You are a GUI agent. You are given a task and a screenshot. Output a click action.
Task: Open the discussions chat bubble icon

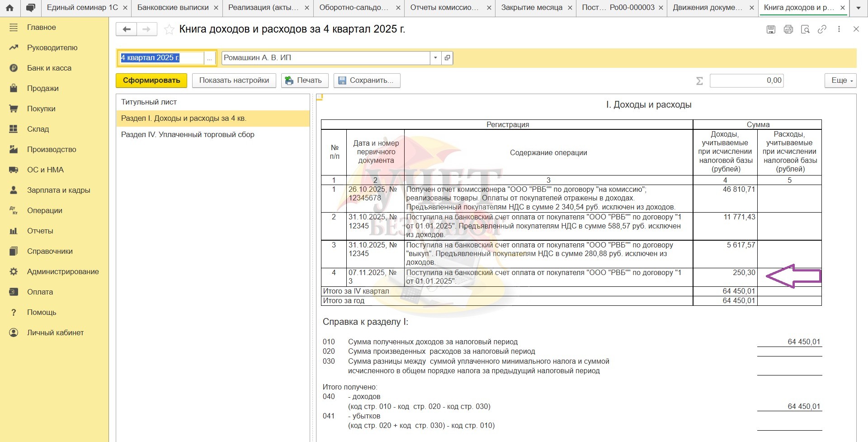pos(30,8)
